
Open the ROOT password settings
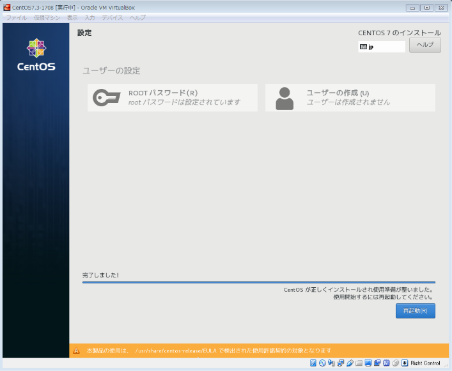(173, 98)
